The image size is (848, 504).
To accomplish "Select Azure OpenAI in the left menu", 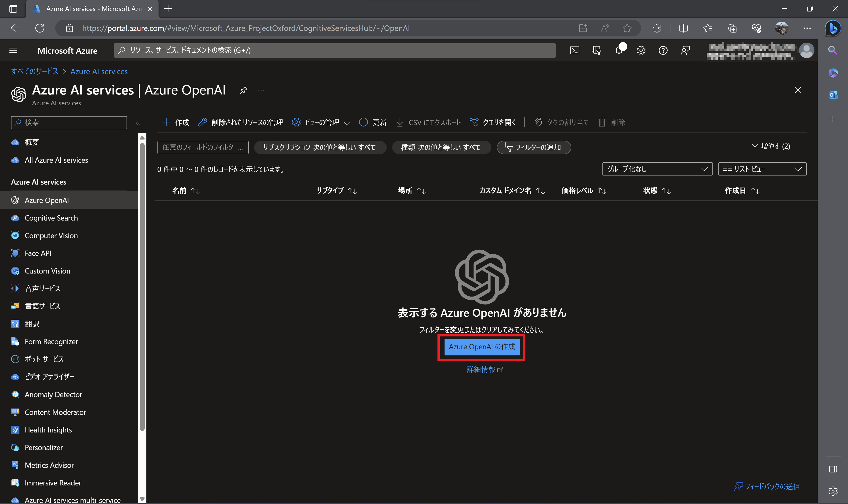I will tap(69, 200).
